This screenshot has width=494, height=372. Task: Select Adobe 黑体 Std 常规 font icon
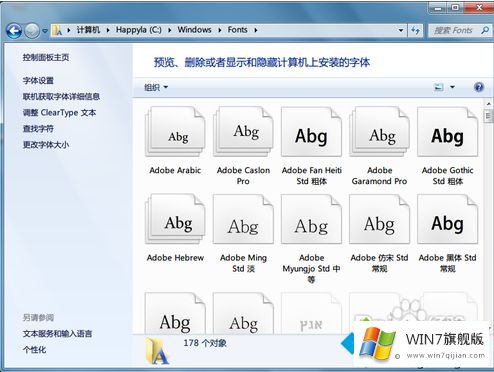pyautogui.click(x=447, y=219)
